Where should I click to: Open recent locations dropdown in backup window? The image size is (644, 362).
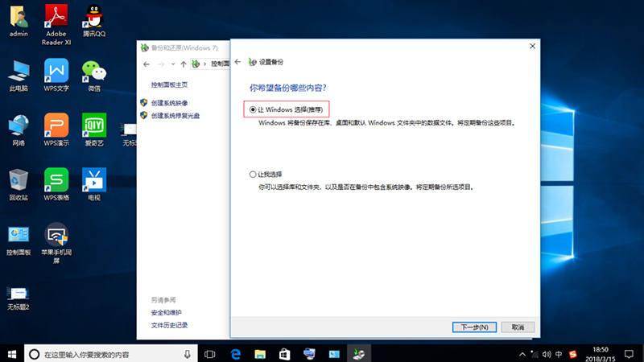tap(173, 64)
